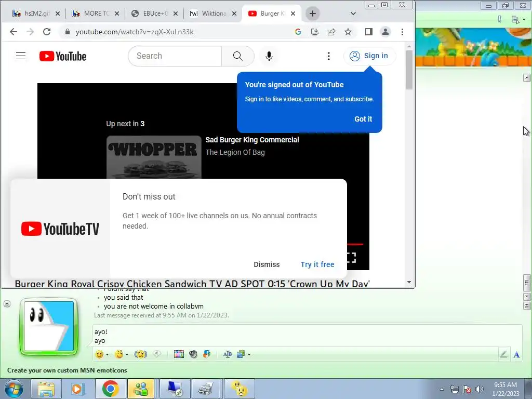Viewport: 532px width, 399px height.
Task: Open the Windows Start menu
Action: click(x=14, y=389)
